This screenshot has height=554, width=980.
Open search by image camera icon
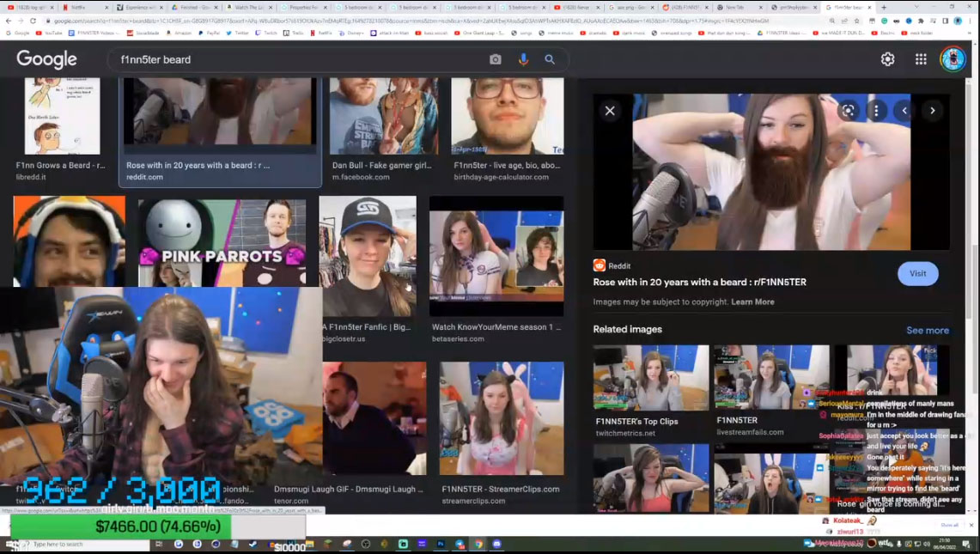[495, 59]
